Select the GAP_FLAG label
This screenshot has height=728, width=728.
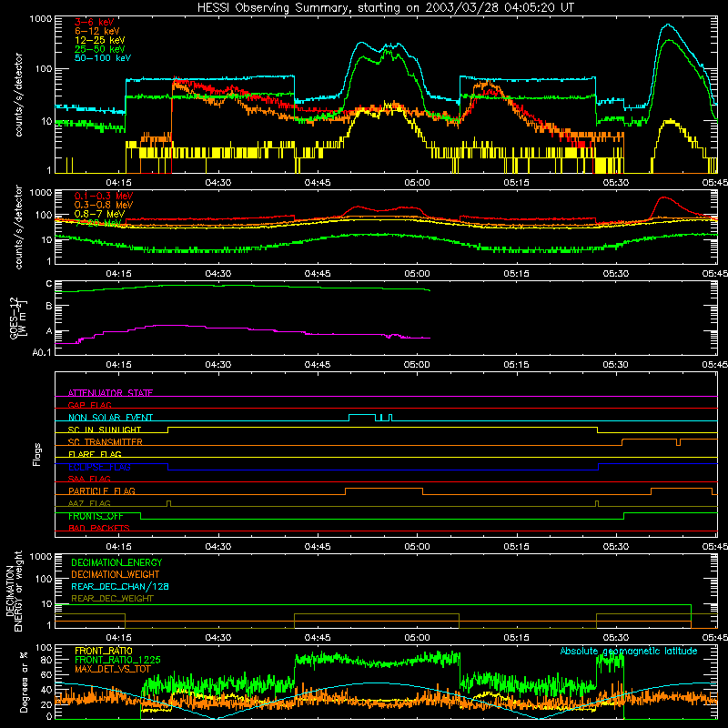(x=89, y=405)
